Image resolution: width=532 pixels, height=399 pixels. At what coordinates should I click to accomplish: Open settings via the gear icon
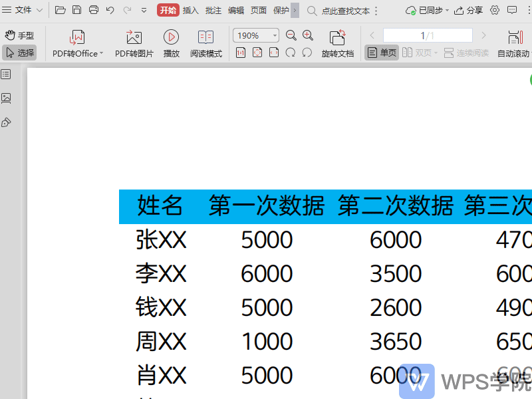pyautogui.click(x=495, y=10)
